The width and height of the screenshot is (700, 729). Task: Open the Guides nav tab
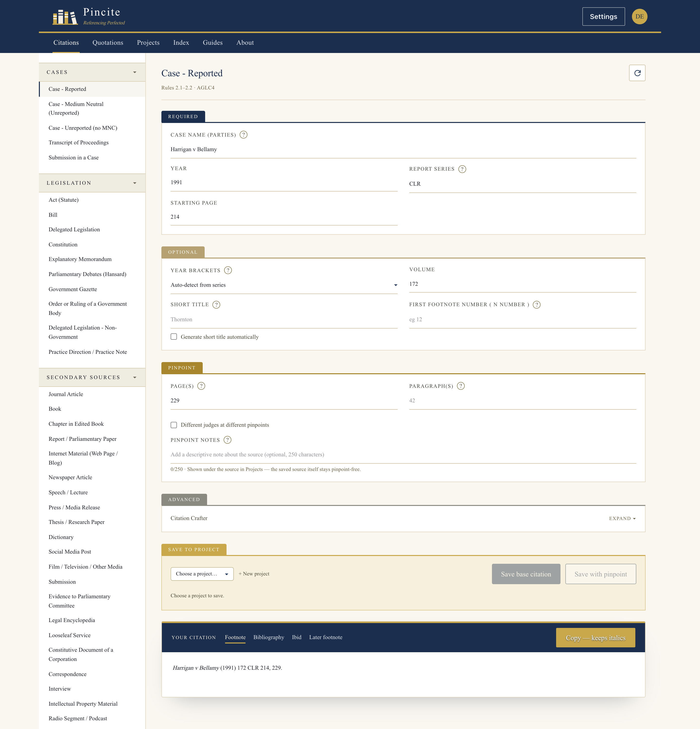(213, 43)
